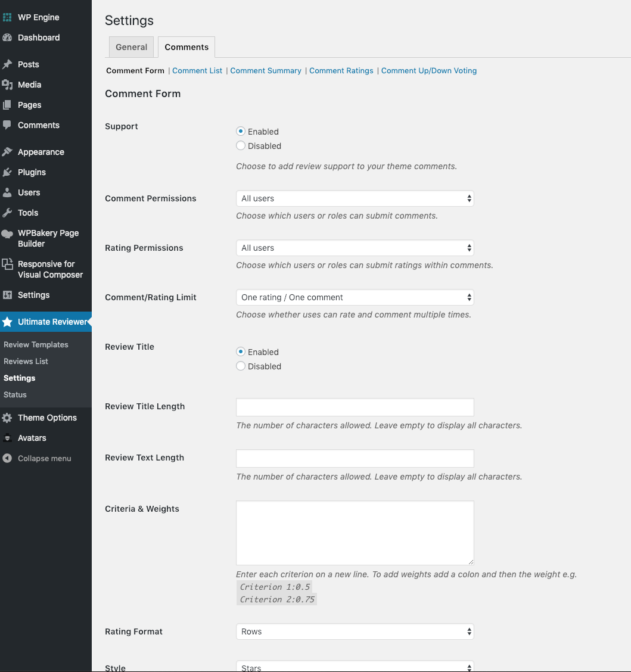Open the Rating Permissions dropdown
The width and height of the screenshot is (631, 672).
coord(355,248)
